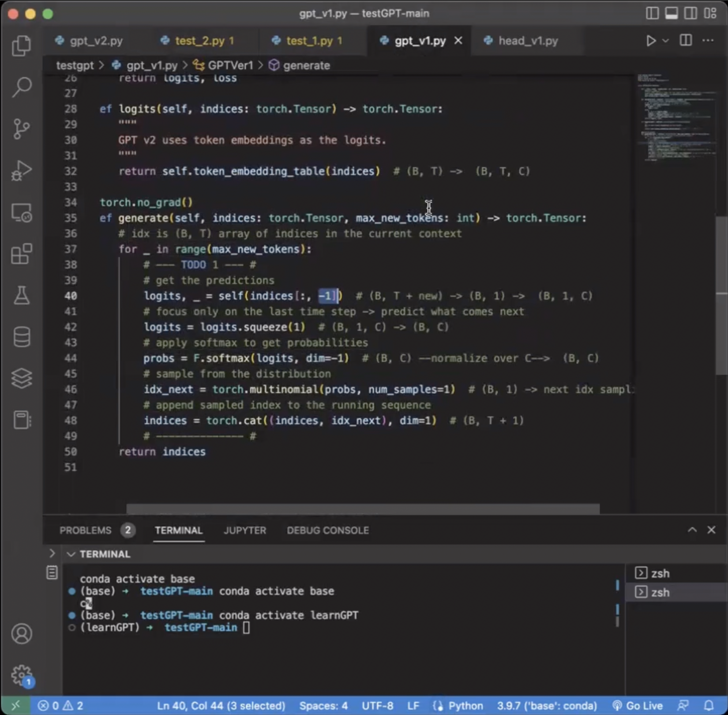Screen dimensions: 728x715
Task: Open the stacked layers sidebar icon
Action: click(x=21, y=378)
